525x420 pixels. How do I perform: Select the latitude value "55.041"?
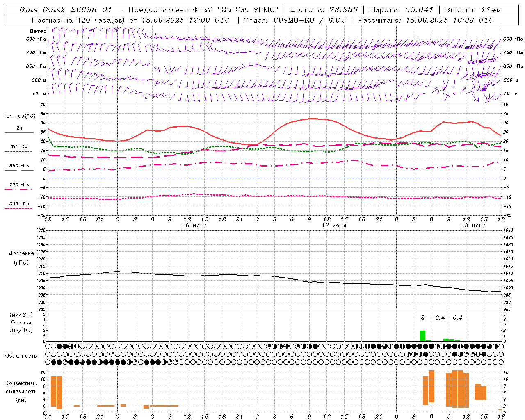click(x=420, y=10)
